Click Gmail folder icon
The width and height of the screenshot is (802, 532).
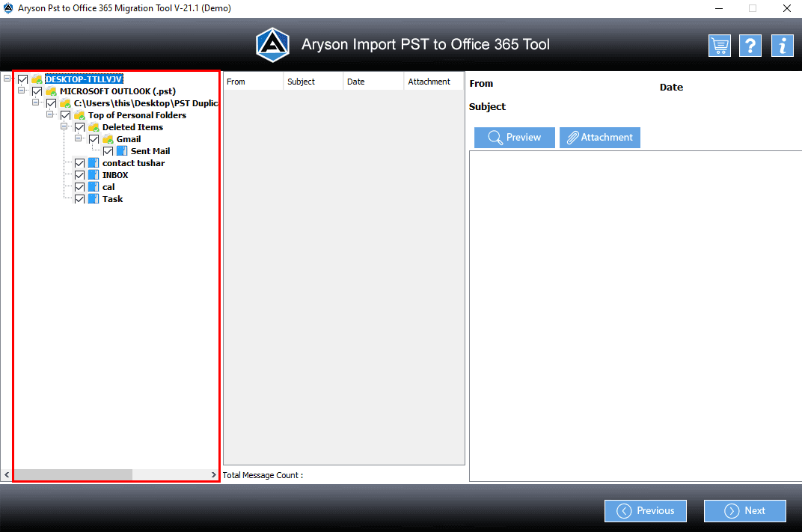pos(108,139)
